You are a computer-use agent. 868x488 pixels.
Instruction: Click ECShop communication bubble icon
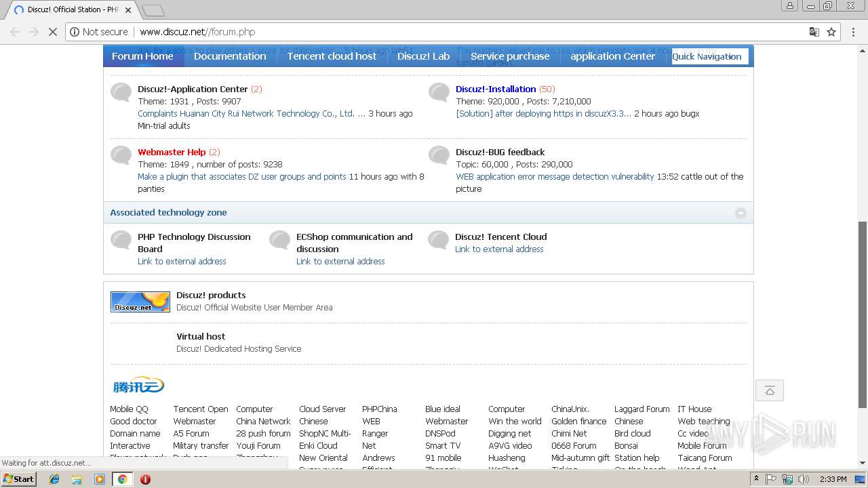(279, 240)
